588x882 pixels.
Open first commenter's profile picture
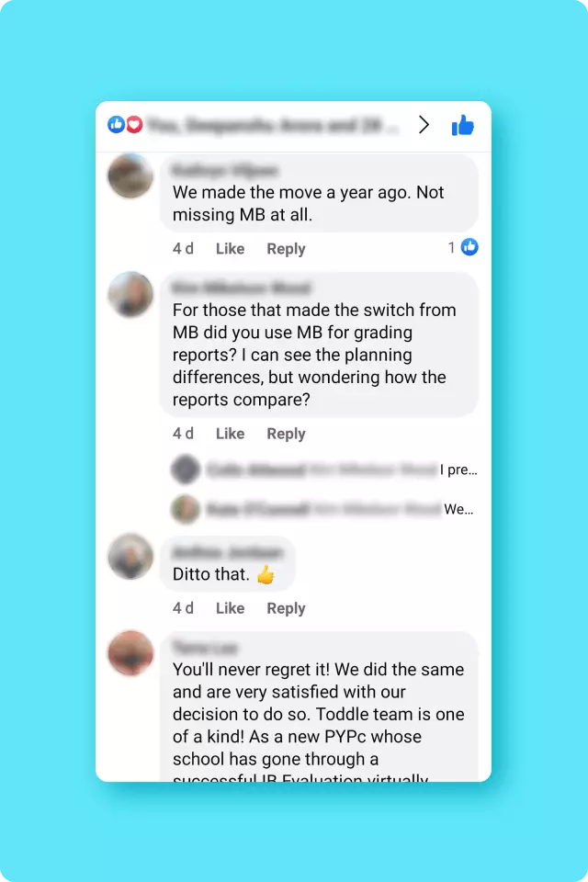tap(130, 175)
